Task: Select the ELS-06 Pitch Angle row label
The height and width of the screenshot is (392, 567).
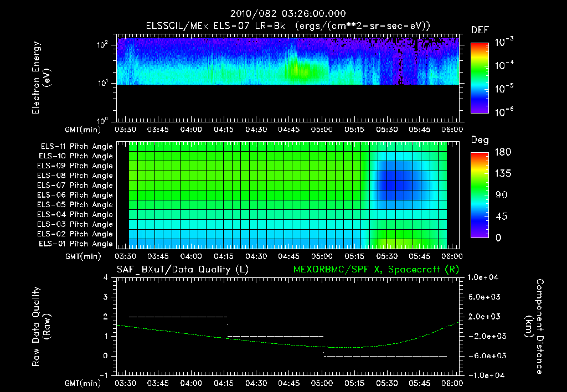Action: coord(75,195)
